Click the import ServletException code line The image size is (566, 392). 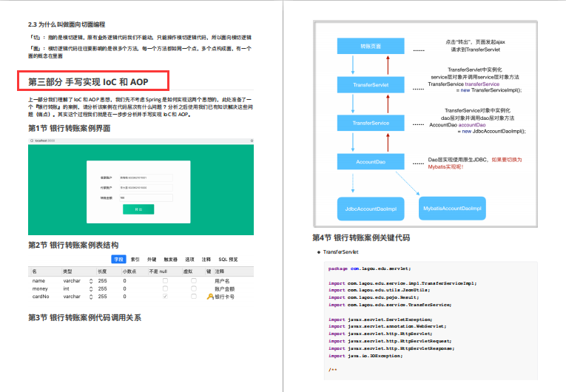pos(380,320)
